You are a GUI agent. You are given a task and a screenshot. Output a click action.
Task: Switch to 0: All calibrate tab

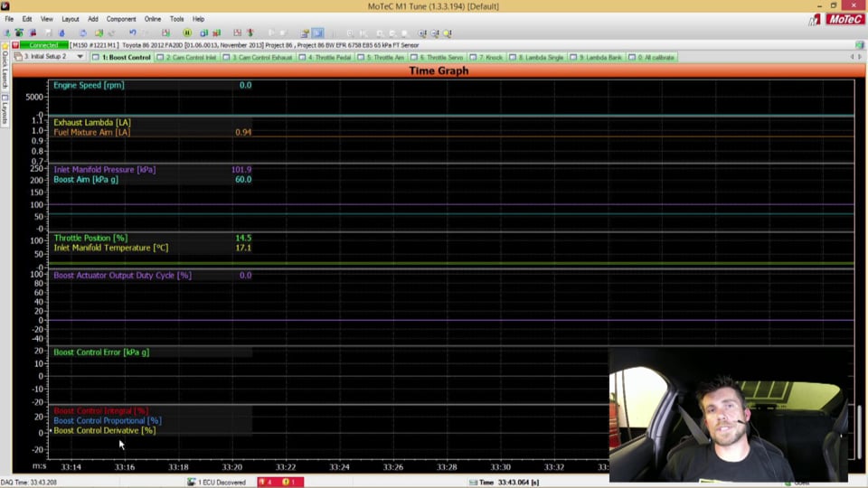tap(652, 57)
